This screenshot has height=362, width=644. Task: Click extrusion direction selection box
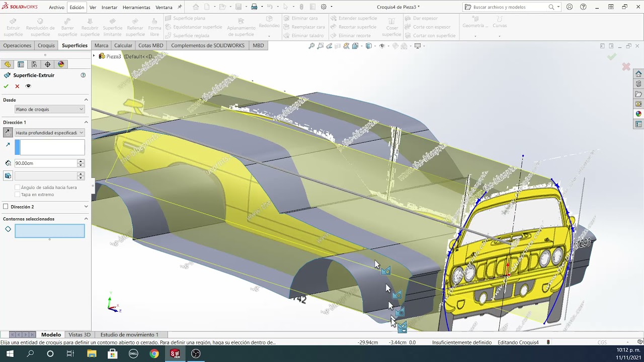(x=50, y=147)
